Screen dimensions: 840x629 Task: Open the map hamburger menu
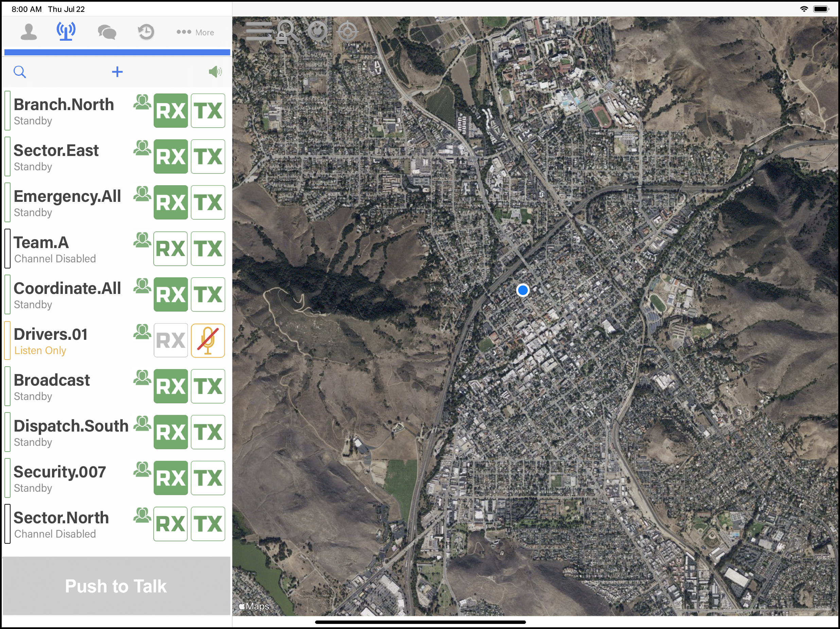coord(259,31)
